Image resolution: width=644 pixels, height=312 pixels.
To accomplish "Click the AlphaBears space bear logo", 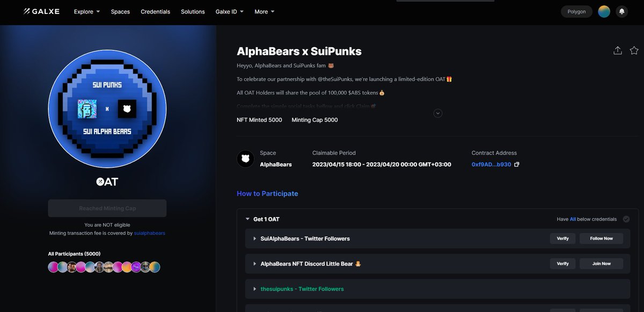I will point(245,159).
